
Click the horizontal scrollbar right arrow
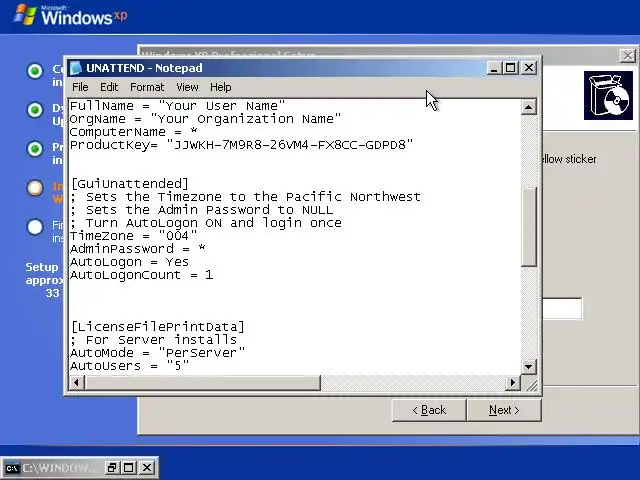pyautogui.click(x=513, y=382)
